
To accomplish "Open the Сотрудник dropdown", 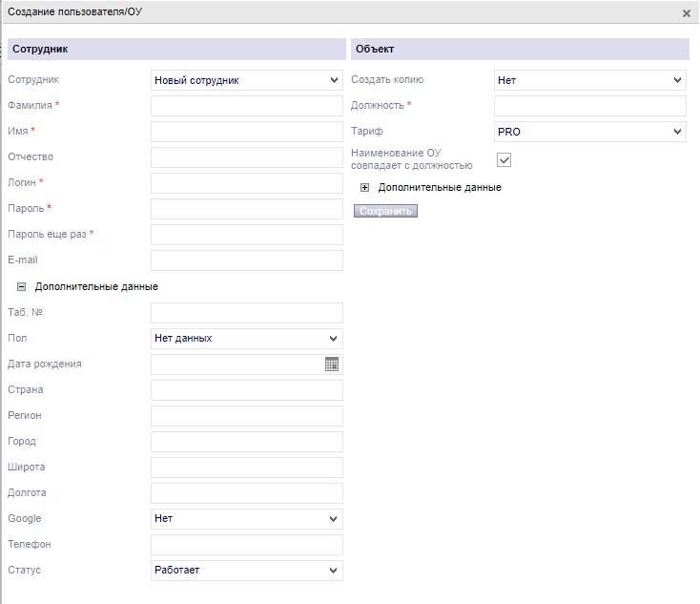I will (246, 80).
